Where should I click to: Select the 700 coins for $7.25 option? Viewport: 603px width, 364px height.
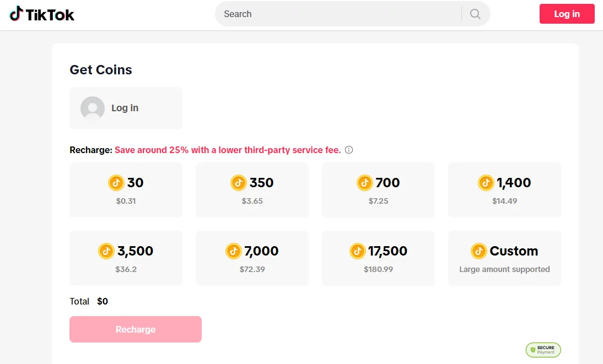(378, 189)
